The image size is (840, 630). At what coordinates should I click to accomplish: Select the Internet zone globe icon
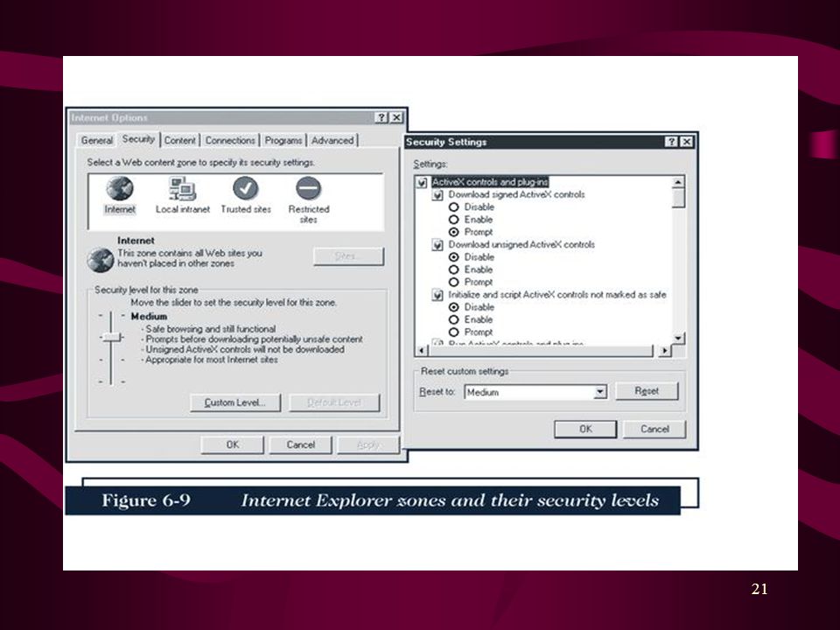pyautogui.click(x=120, y=189)
